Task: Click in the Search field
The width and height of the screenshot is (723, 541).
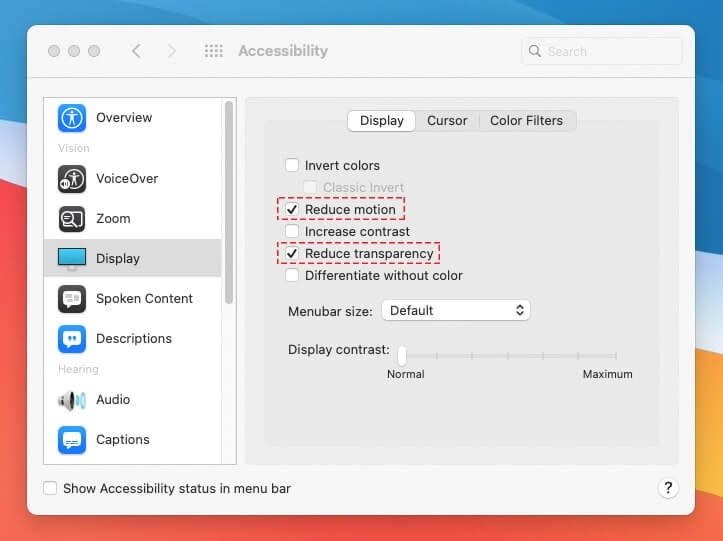Action: [602, 51]
